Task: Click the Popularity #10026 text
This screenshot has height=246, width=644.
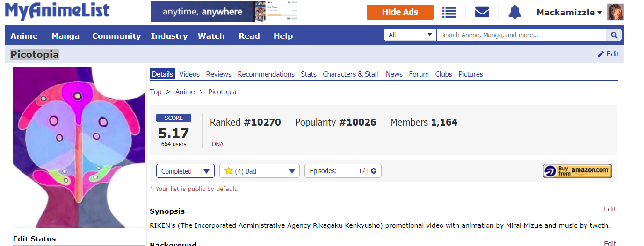Action: [x=336, y=122]
